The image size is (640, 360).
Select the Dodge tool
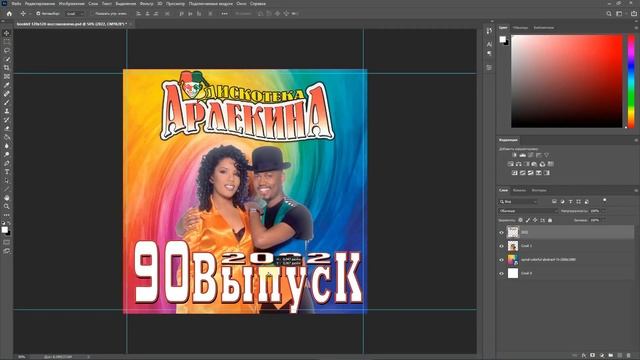pyautogui.click(x=7, y=155)
